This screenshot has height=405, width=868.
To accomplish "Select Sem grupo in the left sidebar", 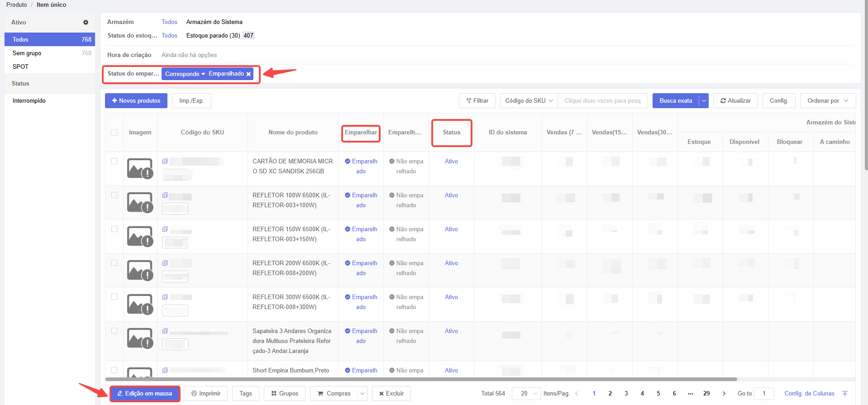I will click(x=27, y=53).
